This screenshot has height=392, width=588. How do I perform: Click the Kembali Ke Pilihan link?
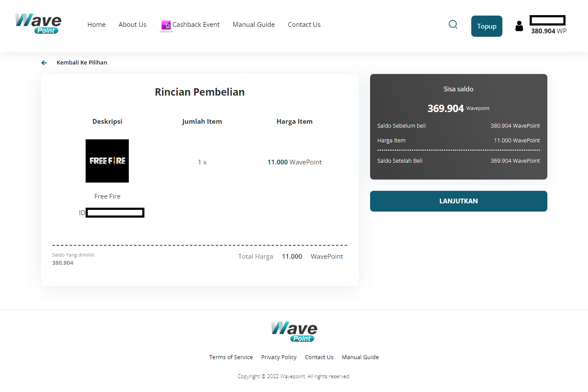(82, 63)
